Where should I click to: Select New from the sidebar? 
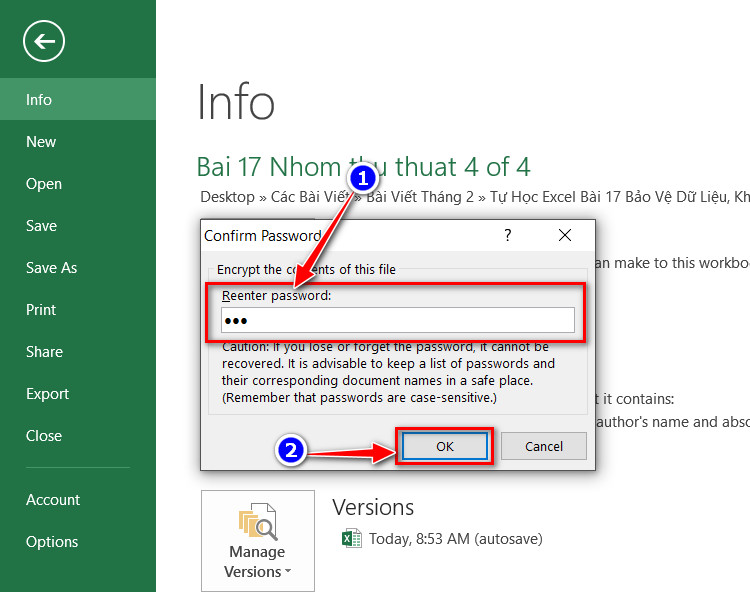pos(77,142)
